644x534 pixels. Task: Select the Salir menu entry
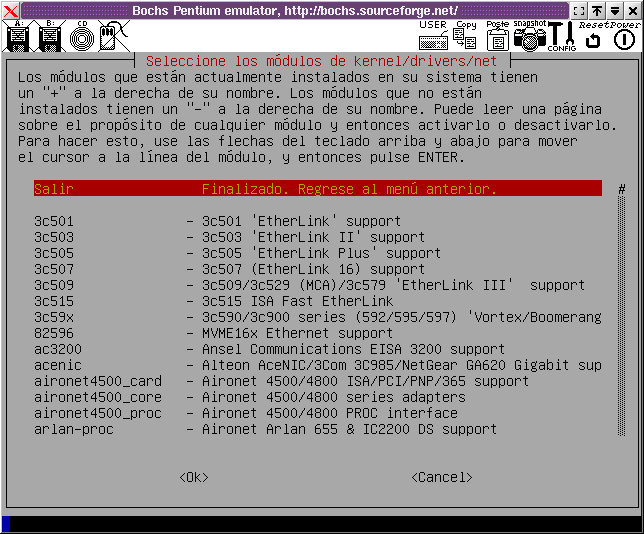pyautogui.click(x=318, y=189)
